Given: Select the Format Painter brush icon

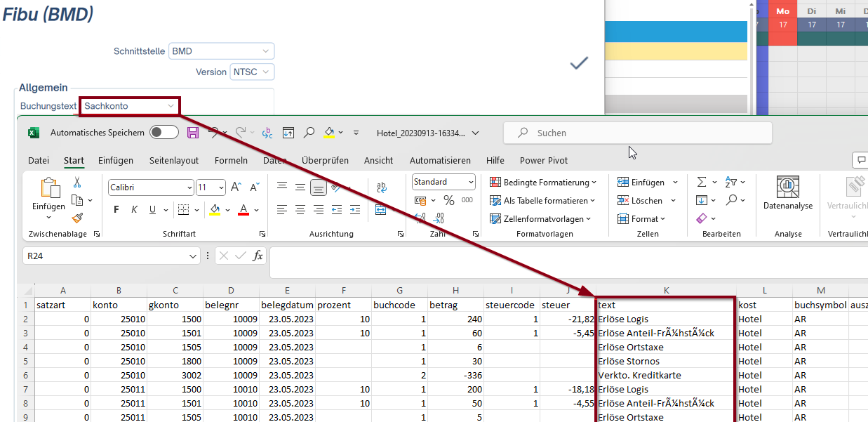Looking at the screenshot, I should pyautogui.click(x=77, y=218).
